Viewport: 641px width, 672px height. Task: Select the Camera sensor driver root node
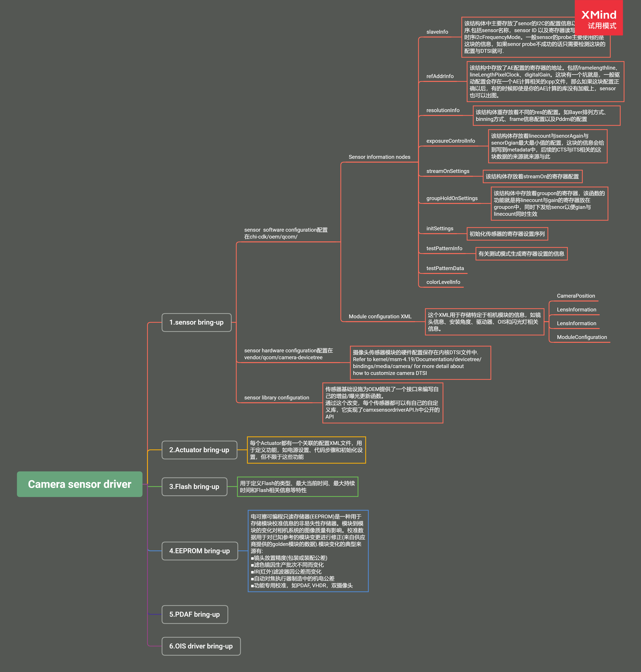(x=79, y=484)
